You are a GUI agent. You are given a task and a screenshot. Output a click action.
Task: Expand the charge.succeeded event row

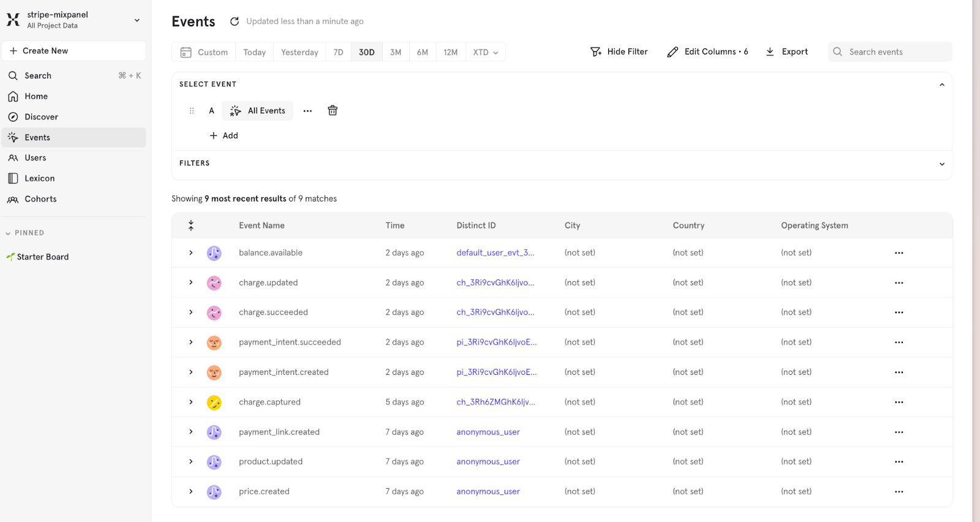click(x=191, y=312)
